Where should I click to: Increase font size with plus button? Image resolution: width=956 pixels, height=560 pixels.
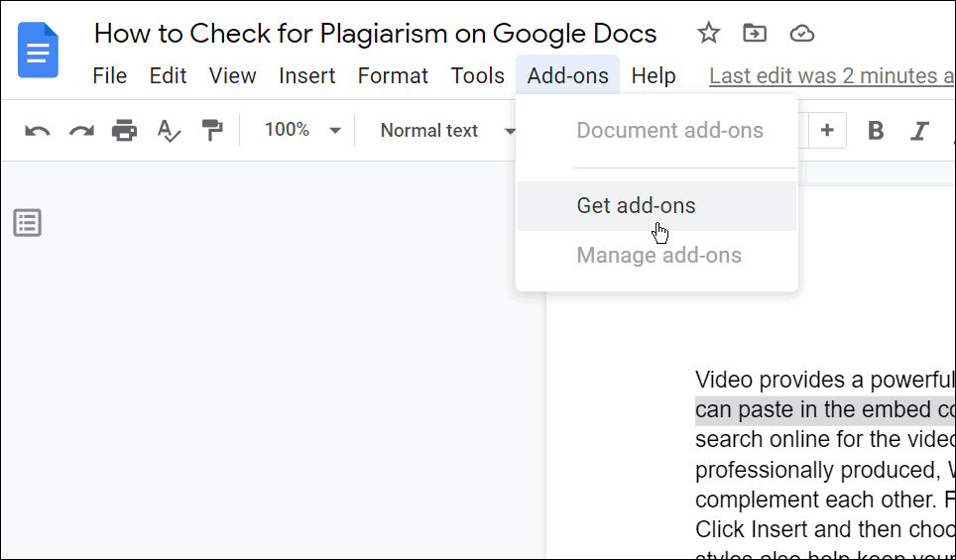click(x=827, y=131)
